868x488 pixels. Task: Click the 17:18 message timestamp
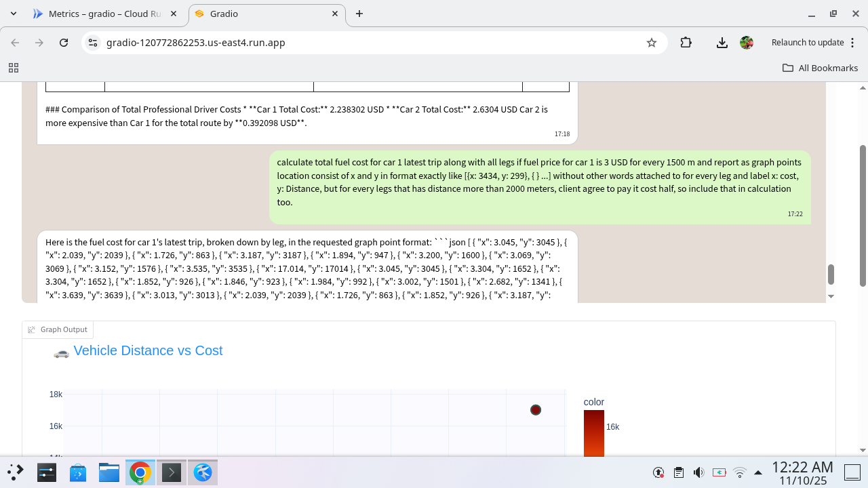[x=562, y=134]
